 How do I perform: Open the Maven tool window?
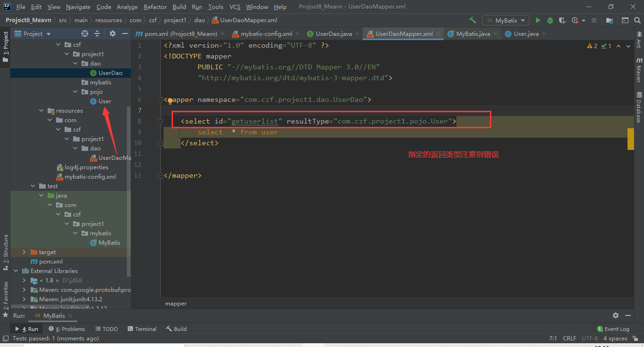(x=639, y=70)
